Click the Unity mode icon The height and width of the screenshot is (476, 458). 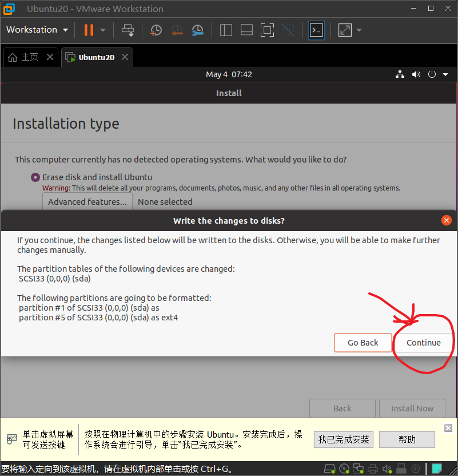click(x=288, y=30)
